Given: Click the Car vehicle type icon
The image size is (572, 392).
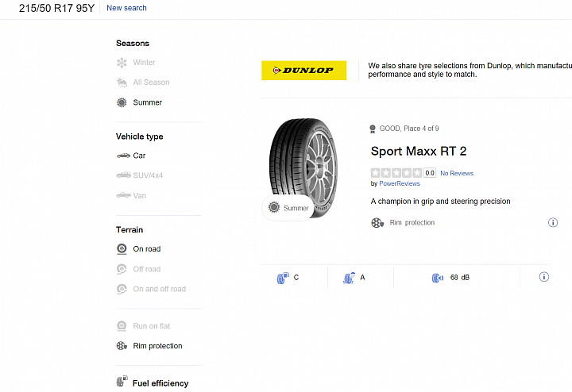Looking at the screenshot, I should [x=123, y=156].
